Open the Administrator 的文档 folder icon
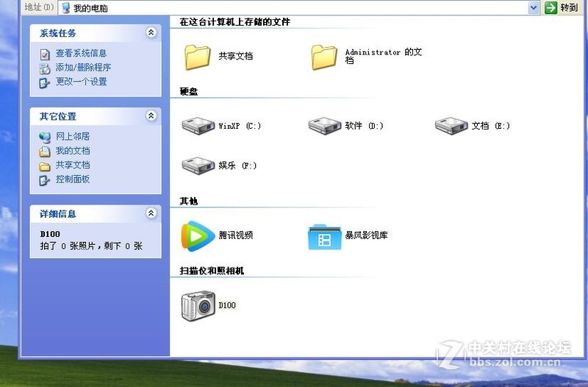Image resolution: width=588 pixels, height=387 pixels. (323, 57)
